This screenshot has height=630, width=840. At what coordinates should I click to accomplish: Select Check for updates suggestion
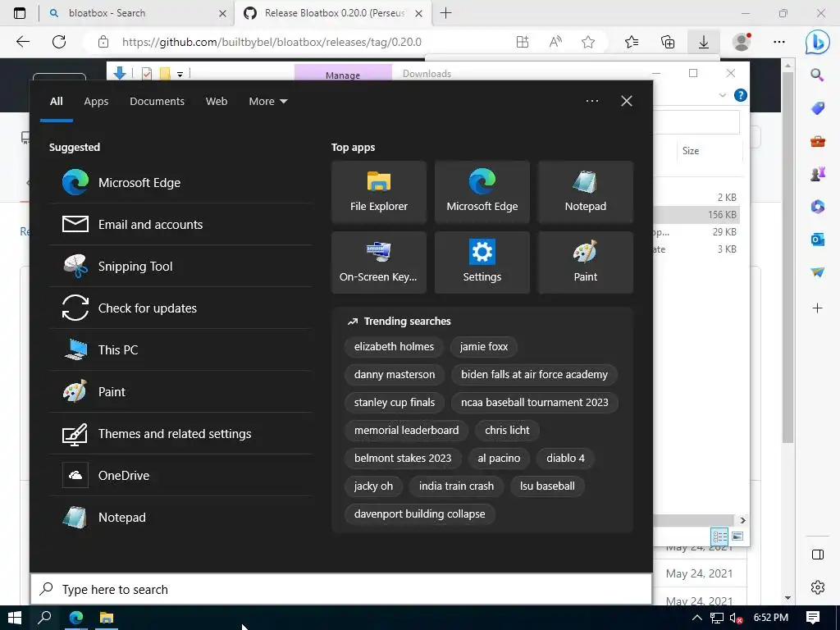point(180,308)
